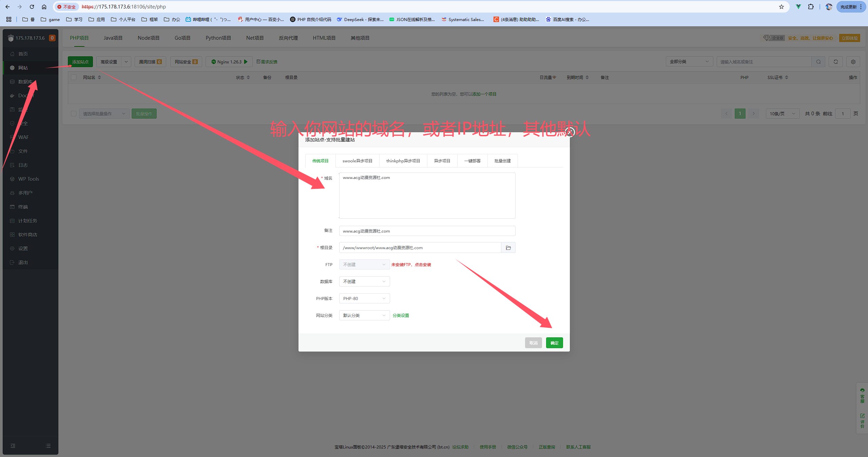This screenshot has width=868, height=457.
Task: Bookmark this page with the star icon
Action: [782, 7]
